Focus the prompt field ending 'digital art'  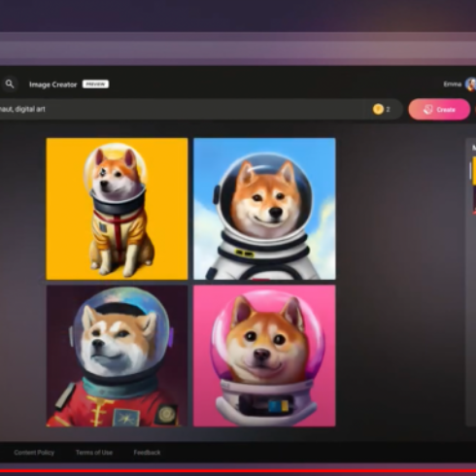[x=185, y=109]
